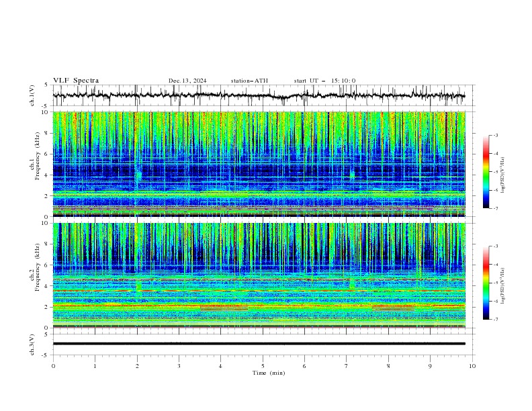Click the ch.1 spectrogram colorbar

pos(486,172)
